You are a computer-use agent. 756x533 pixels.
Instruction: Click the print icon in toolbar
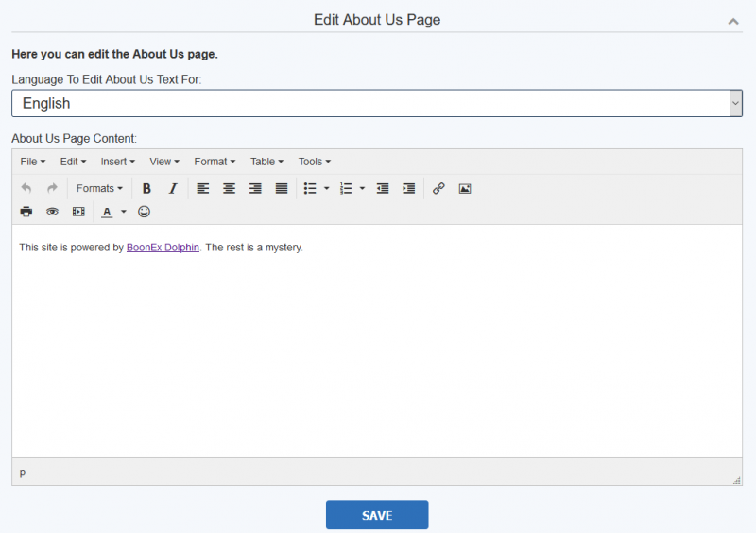26,212
